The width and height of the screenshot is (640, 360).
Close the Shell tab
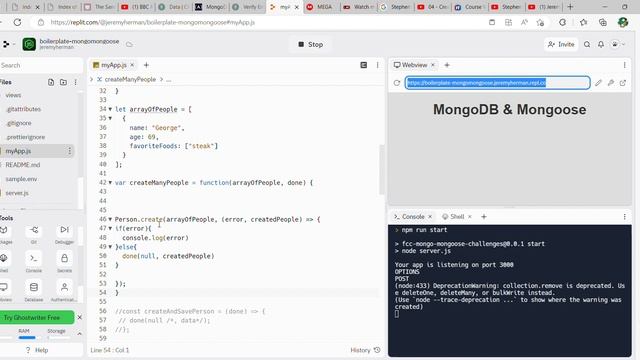click(x=470, y=217)
